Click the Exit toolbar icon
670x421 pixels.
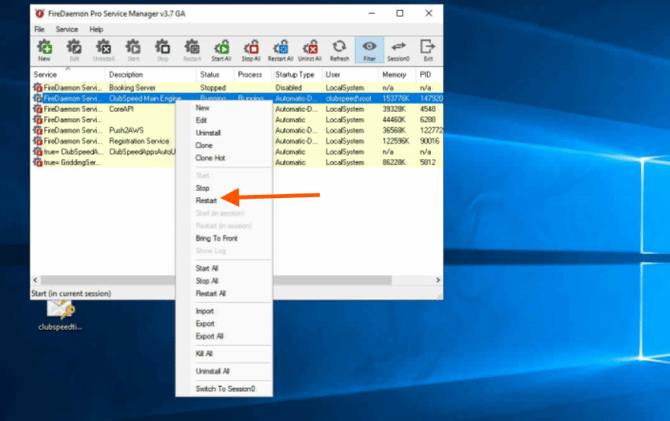428,50
